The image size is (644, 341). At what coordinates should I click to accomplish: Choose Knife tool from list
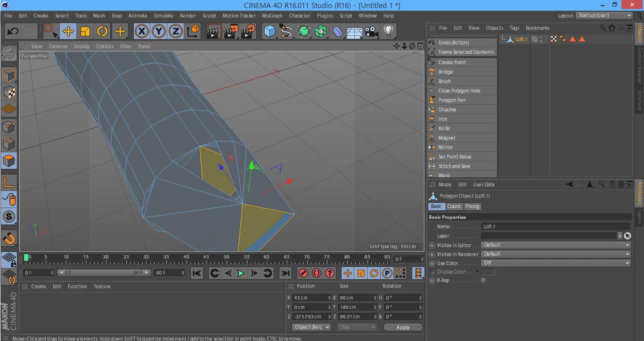point(462,128)
